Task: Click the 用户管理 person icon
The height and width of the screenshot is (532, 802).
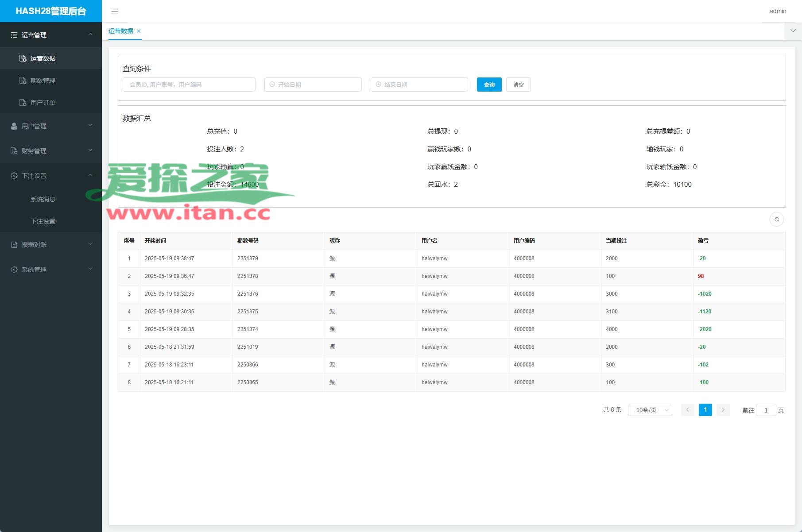Action: tap(14, 126)
